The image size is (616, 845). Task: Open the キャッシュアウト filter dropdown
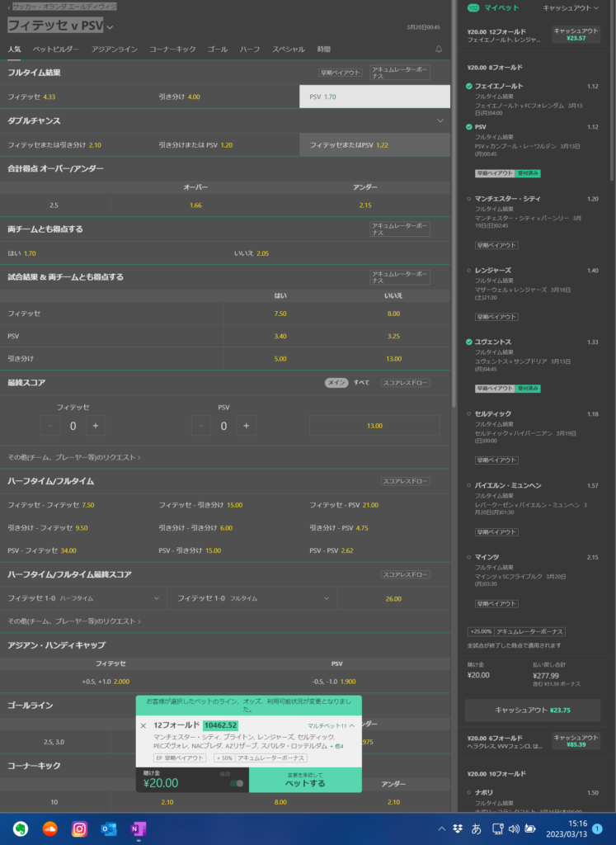[570, 8]
